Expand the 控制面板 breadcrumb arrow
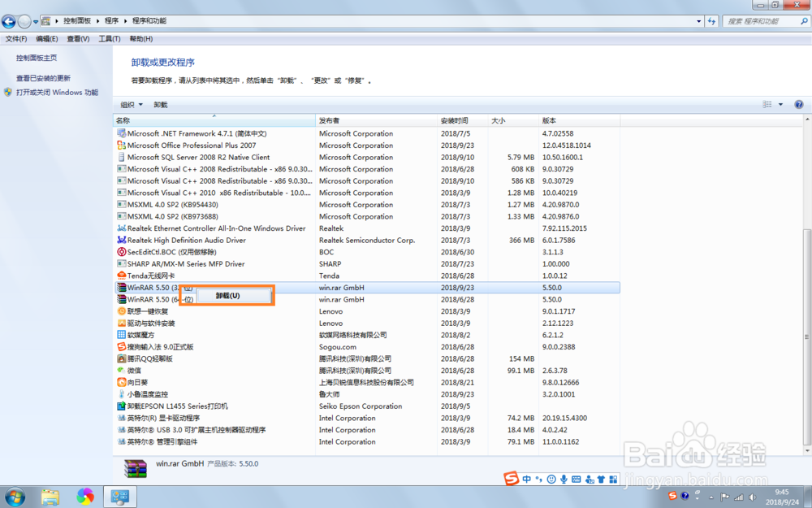This screenshot has height=508, width=812. pos(97,21)
